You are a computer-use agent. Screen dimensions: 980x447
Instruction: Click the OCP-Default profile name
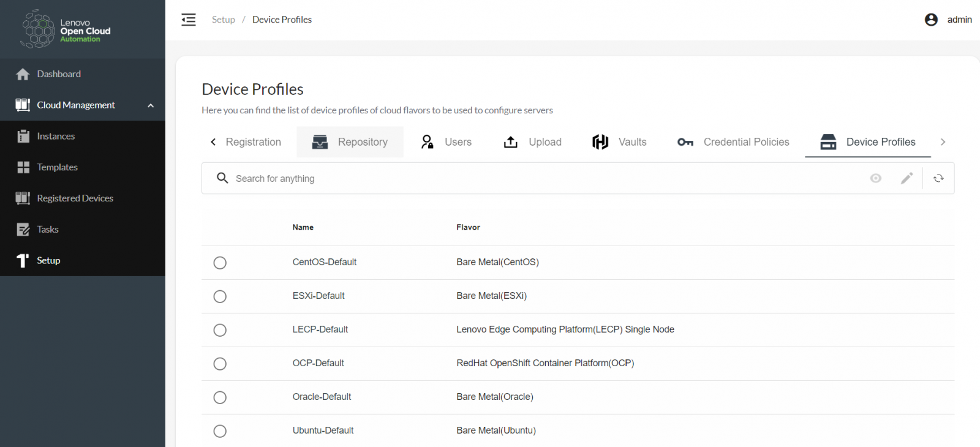point(318,363)
